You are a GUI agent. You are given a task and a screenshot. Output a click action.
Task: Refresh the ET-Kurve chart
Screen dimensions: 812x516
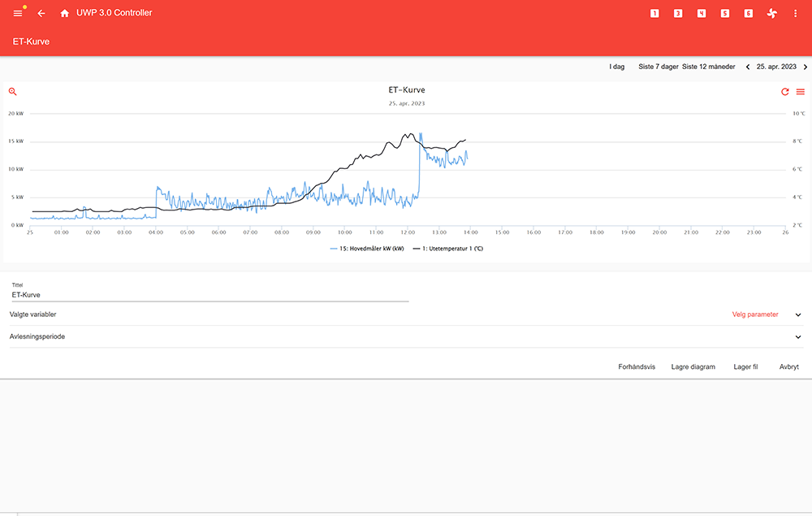[785, 92]
